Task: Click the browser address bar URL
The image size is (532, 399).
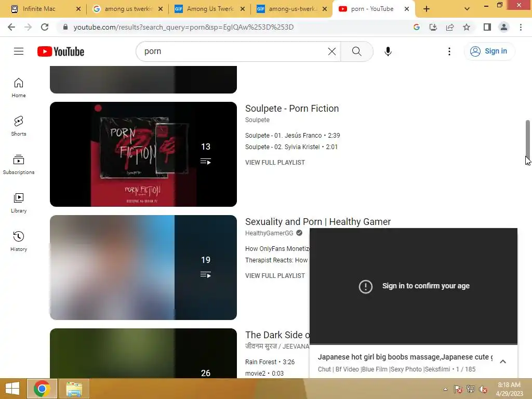Action: point(183,27)
